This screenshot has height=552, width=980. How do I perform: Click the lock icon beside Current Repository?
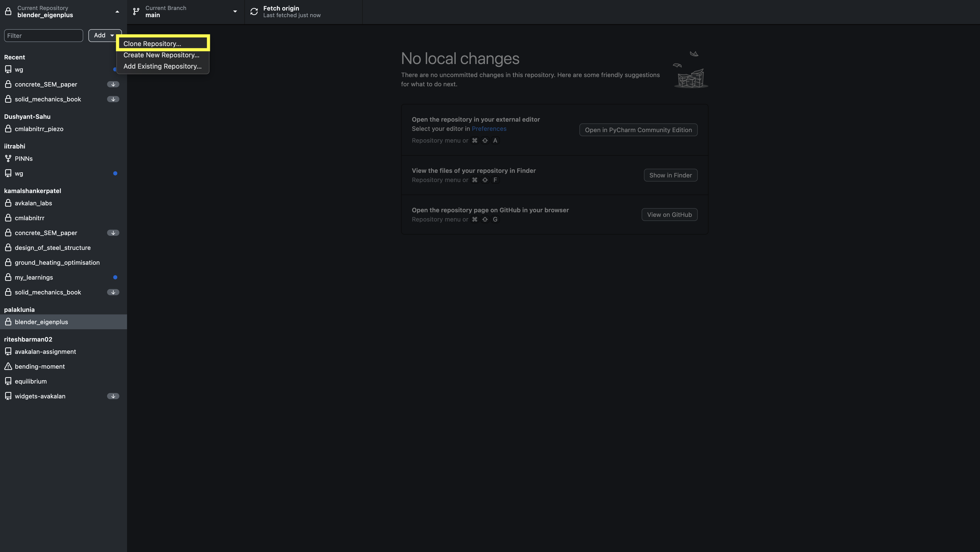pos(8,12)
